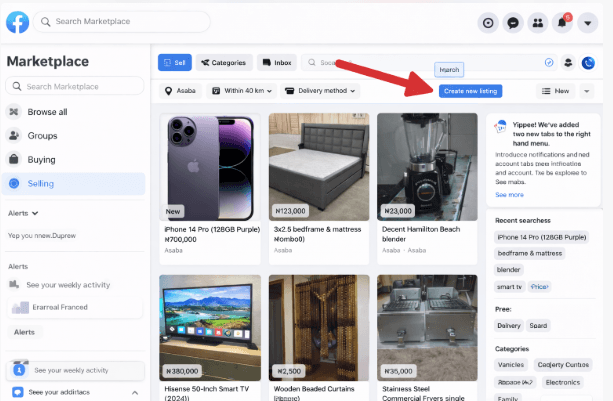Viewport: 613px width, 401px height.
Task: Open the Hisense Smart TV listing image
Action: tap(210, 328)
